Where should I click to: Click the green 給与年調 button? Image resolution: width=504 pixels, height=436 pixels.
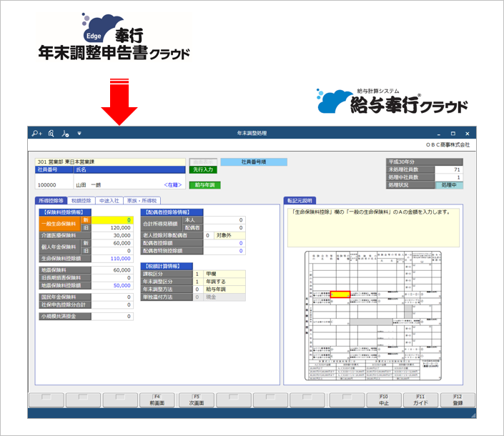click(204, 185)
